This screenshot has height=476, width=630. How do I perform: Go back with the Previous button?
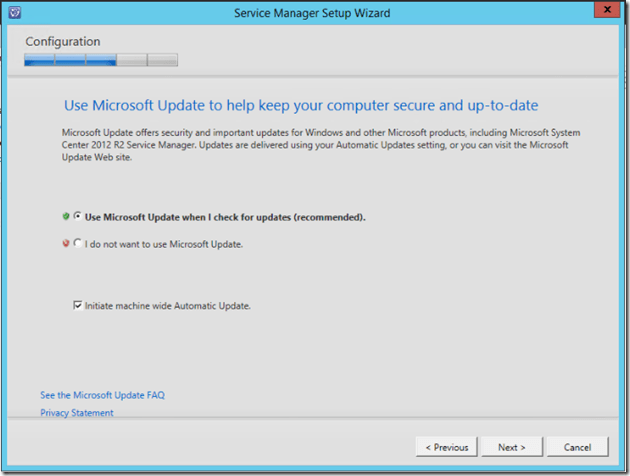click(x=447, y=447)
